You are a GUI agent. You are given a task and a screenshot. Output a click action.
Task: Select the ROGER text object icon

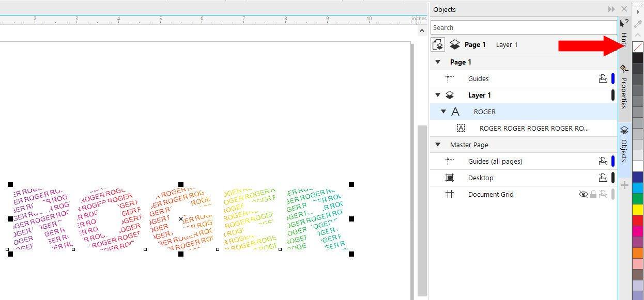(456, 112)
